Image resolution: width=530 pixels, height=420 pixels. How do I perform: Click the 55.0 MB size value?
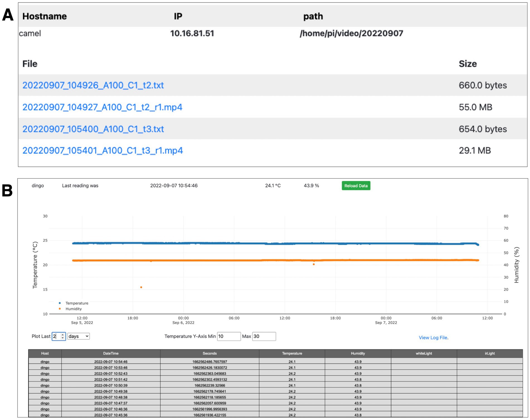coord(475,107)
